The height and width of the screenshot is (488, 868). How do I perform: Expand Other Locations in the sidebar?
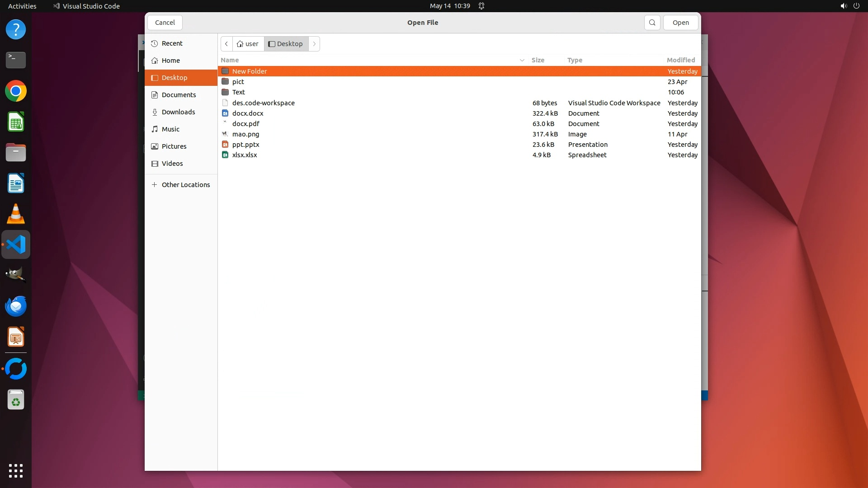(x=185, y=185)
